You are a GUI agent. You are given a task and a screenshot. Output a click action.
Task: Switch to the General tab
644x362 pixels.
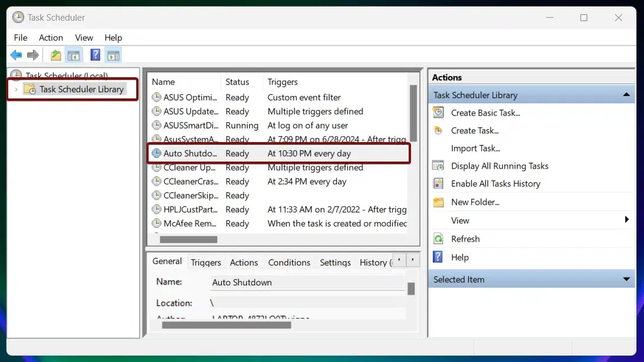(x=167, y=261)
